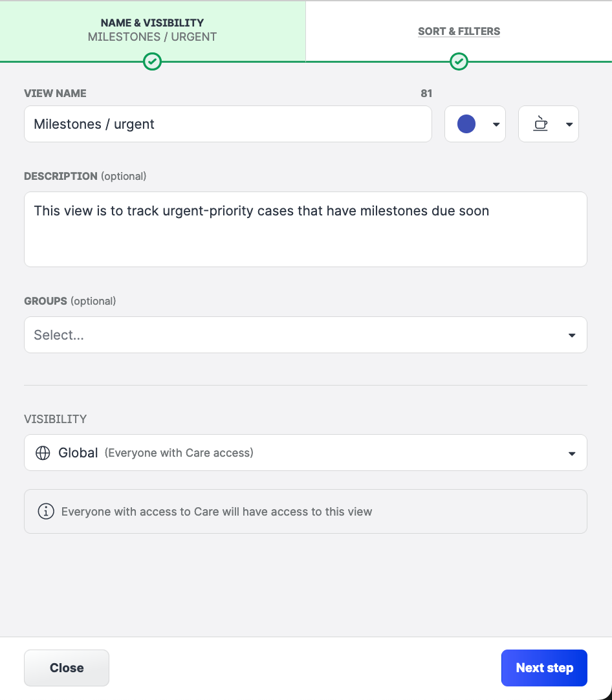Click the Groups "Select..." placeholder
This screenshot has height=700, width=612.
[59, 335]
